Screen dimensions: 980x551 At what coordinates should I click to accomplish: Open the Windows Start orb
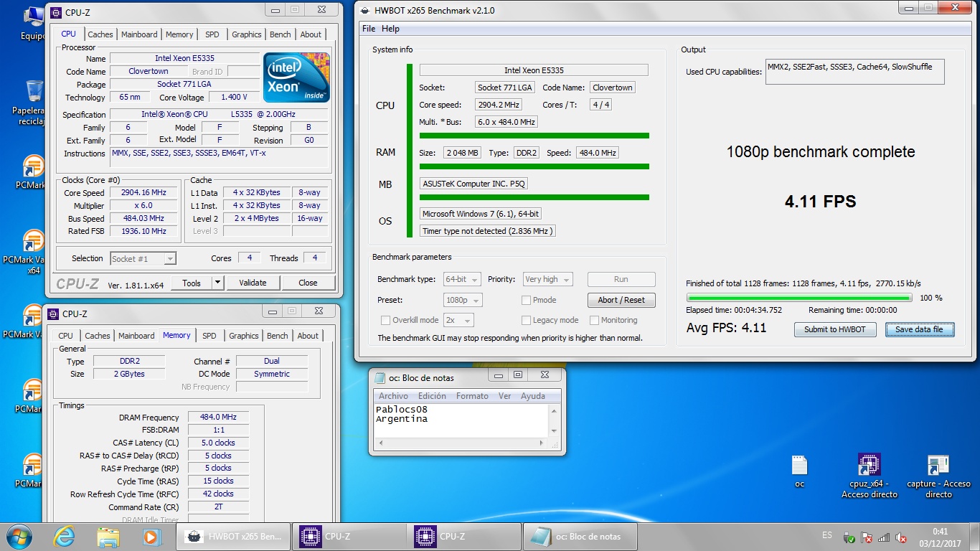click(19, 536)
